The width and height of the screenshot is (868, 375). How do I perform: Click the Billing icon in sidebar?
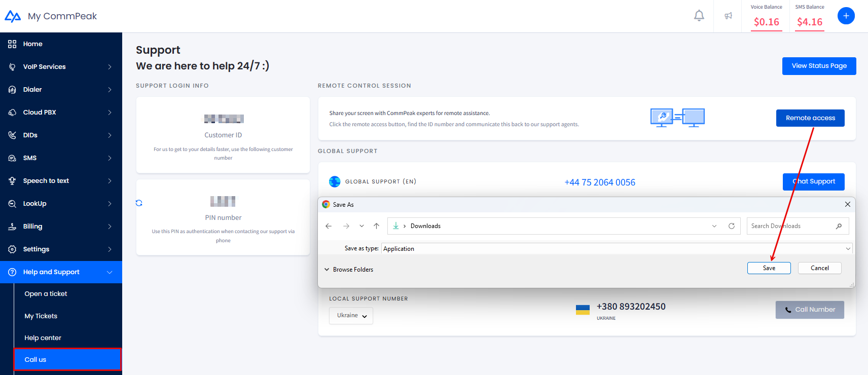tap(12, 227)
